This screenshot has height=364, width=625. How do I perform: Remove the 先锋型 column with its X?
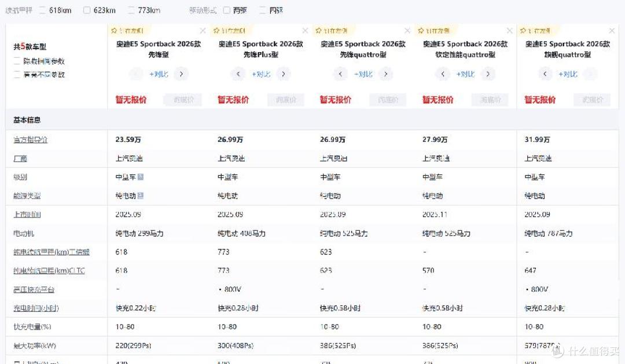click(203, 31)
